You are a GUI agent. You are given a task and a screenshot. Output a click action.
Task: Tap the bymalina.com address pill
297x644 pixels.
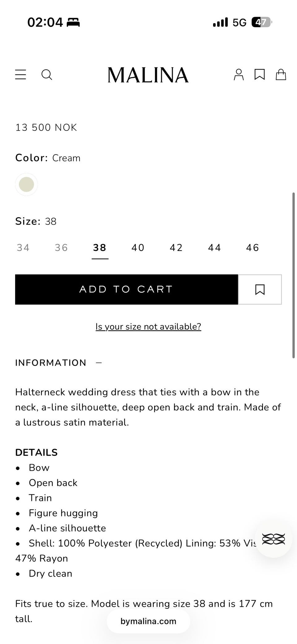[148, 621]
